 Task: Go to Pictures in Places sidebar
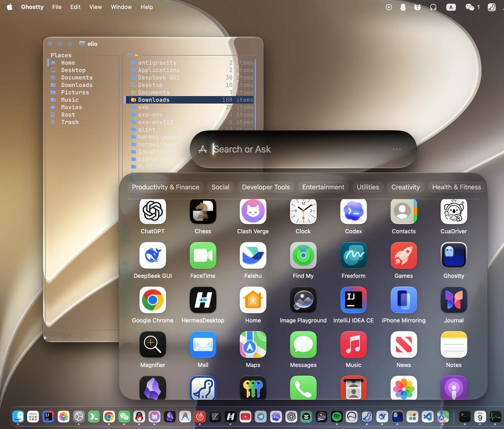[83, 93]
